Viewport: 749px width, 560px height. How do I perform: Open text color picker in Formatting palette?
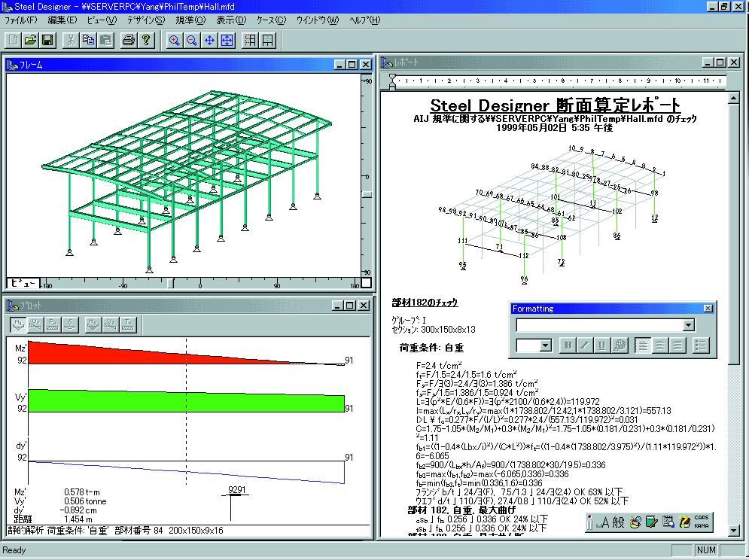pos(620,345)
